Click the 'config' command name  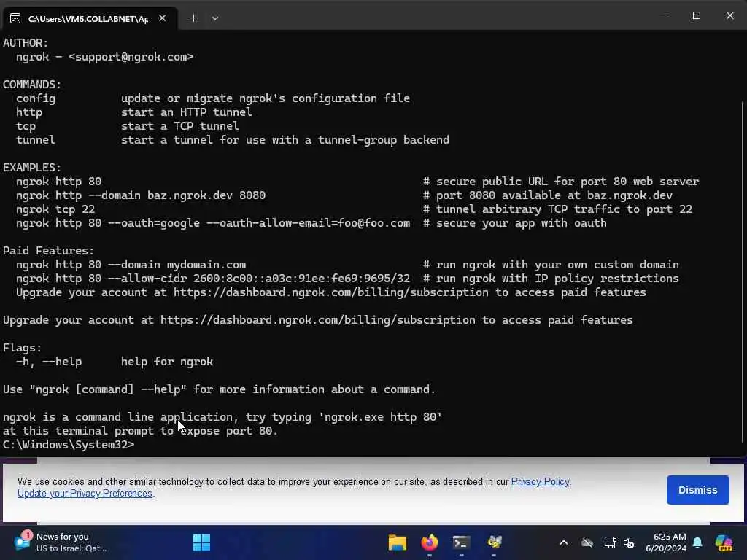click(x=36, y=98)
